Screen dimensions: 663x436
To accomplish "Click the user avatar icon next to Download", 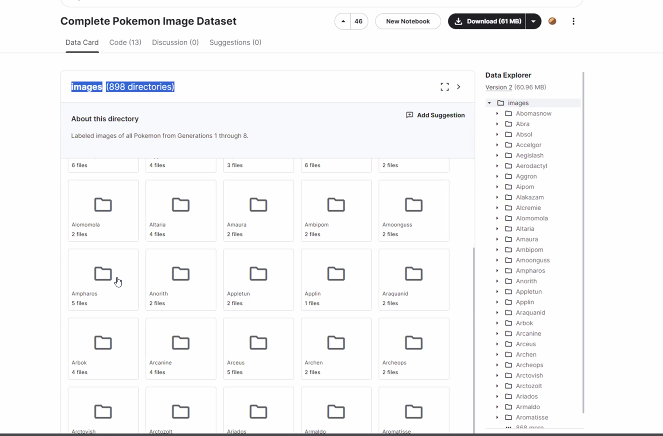I will click(x=552, y=21).
